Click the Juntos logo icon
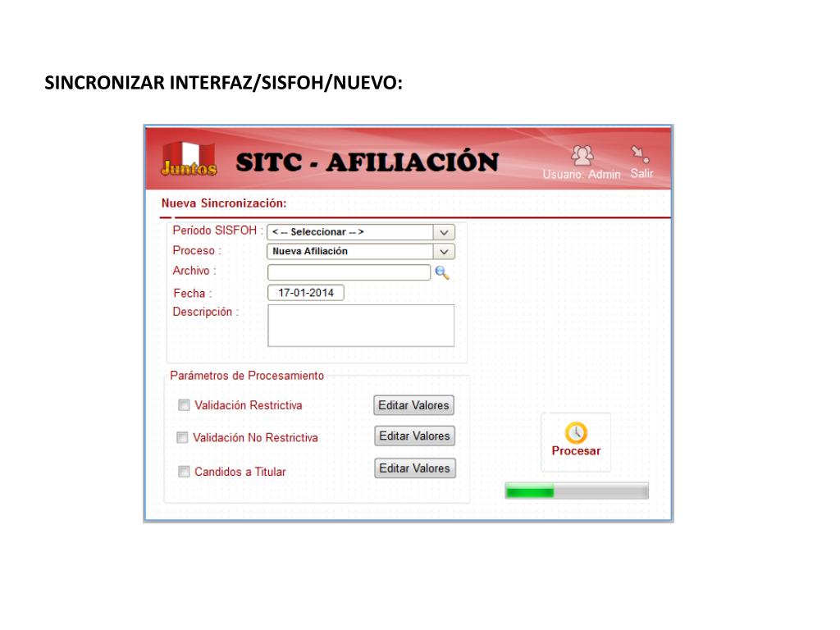The height and width of the screenshot is (630, 840). pos(189,158)
